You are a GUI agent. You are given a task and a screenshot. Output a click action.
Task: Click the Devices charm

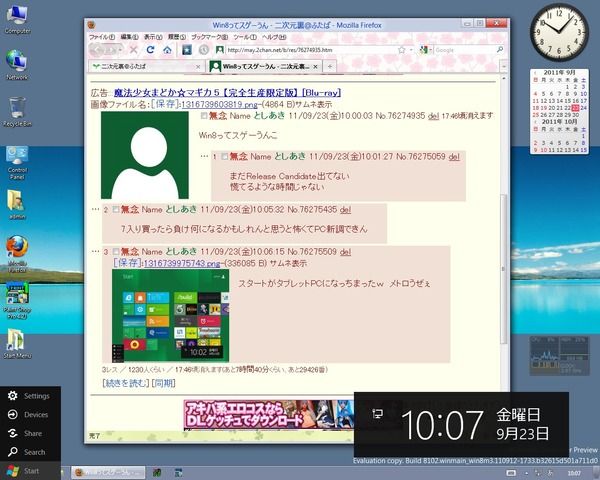30,415
